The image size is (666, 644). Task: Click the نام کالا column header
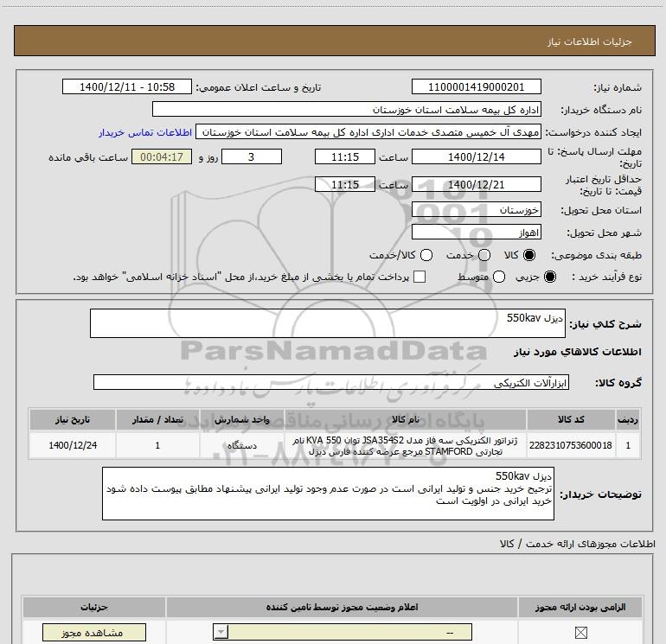click(x=405, y=420)
